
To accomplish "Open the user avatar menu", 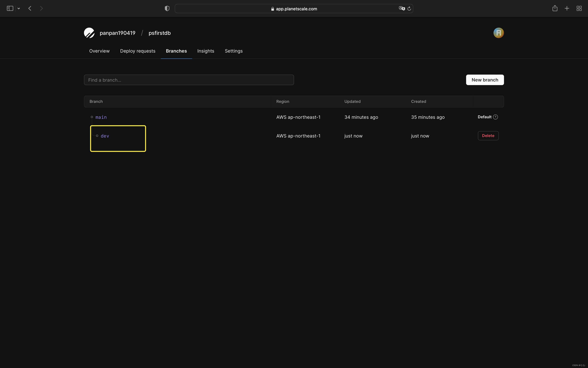I will pos(499,33).
